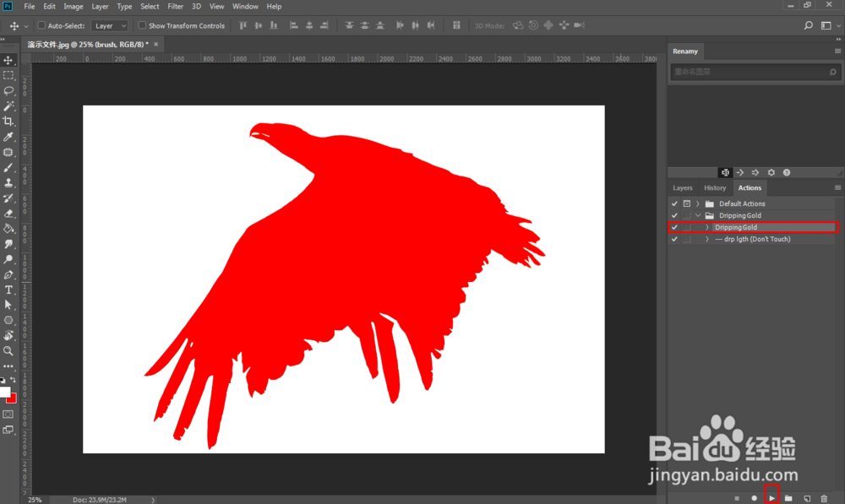Click the 25% zoom level field
Image resolution: width=845 pixels, height=504 pixels.
tap(35, 500)
